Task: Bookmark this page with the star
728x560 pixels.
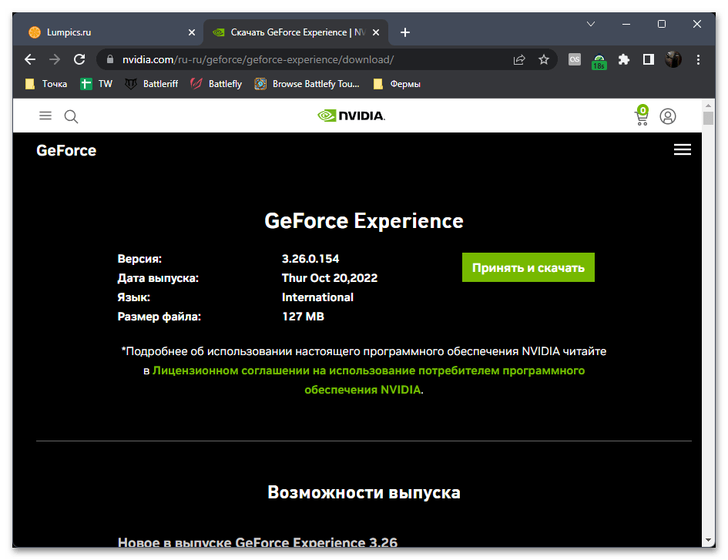Action: (544, 59)
